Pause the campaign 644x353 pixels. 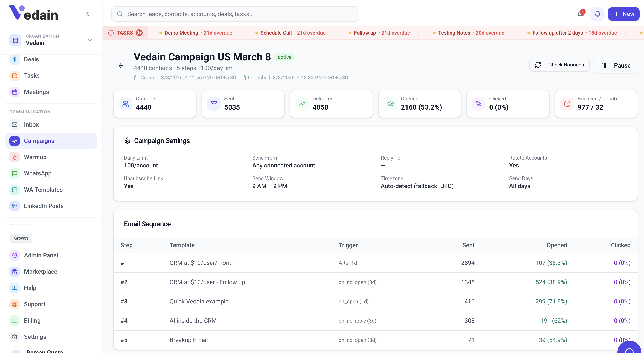615,66
